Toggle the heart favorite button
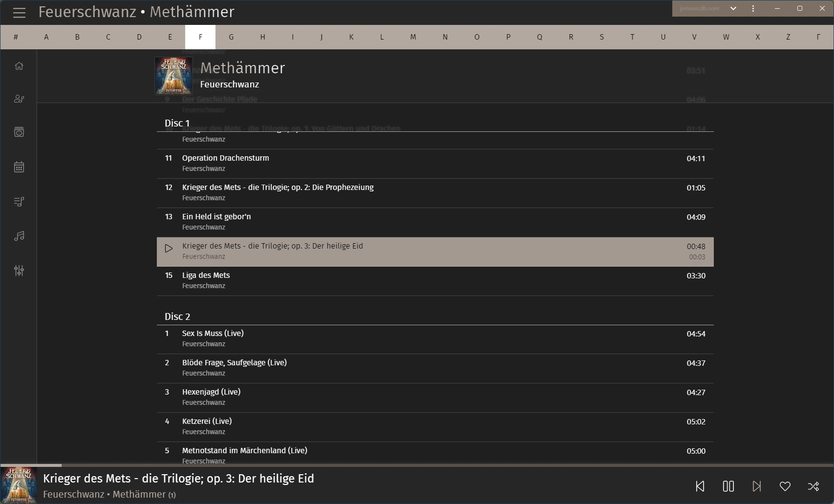This screenshot has width=834, height=504. 785,486
